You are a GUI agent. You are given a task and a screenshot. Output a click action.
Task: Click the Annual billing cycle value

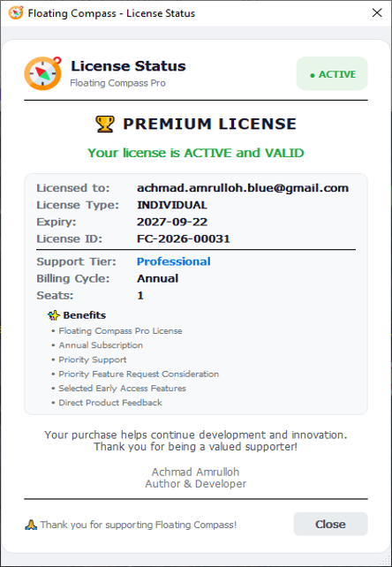pyautogui.click(x=157, y=278)
